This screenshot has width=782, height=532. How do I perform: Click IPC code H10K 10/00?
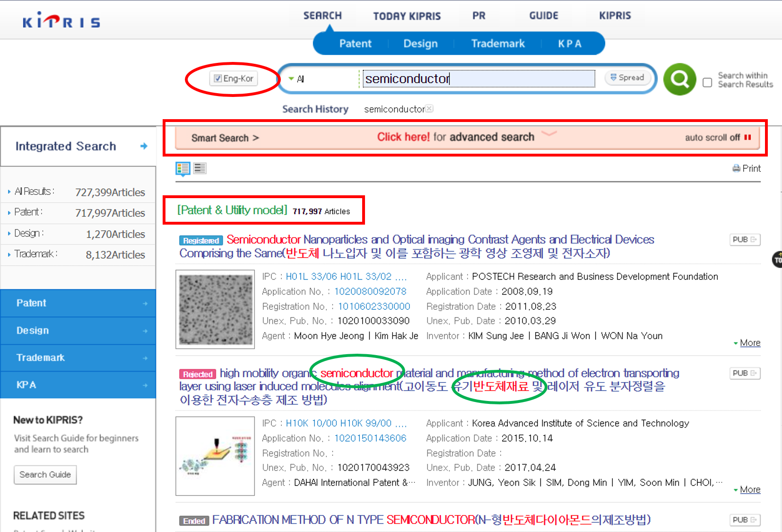click(x=311, y=423)
